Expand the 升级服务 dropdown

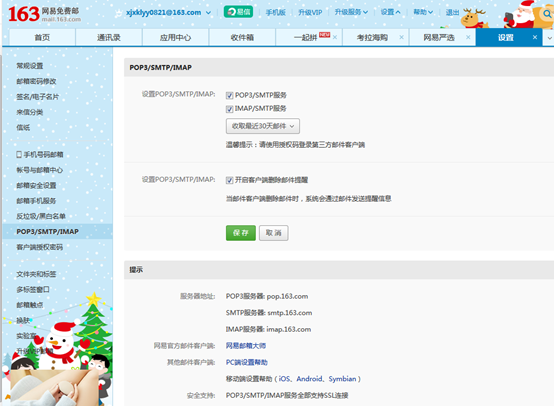(x=351, y=12)
